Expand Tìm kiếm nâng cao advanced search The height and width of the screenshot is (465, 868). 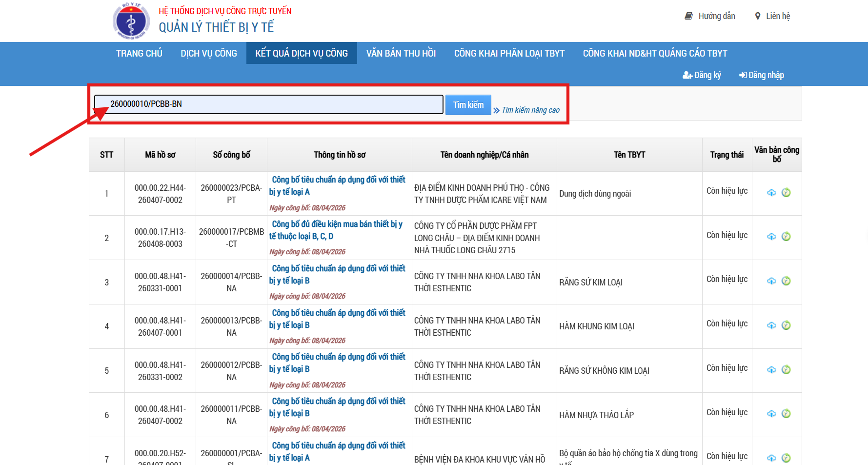(x=530, y=110)
